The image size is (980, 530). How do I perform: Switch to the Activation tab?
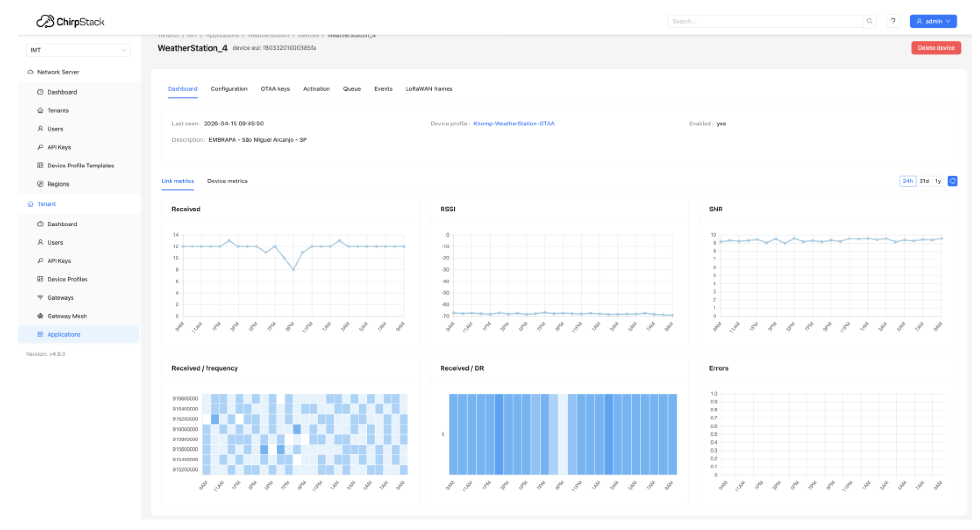pos(317,89)
